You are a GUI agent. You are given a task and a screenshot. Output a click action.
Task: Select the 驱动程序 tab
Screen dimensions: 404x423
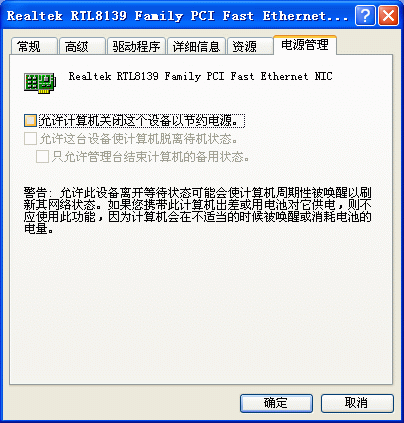pos(136,46)
